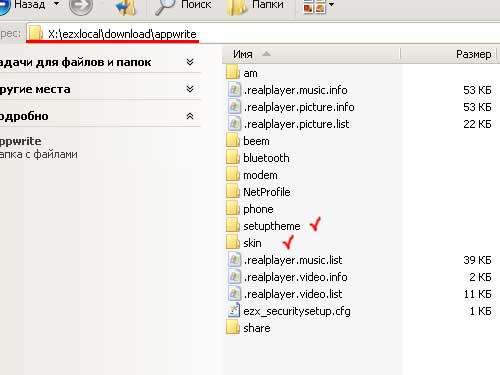The height and width of the screenshot is (375, 500).
Task: Select the phone folder icon
Action: (233, 209)
